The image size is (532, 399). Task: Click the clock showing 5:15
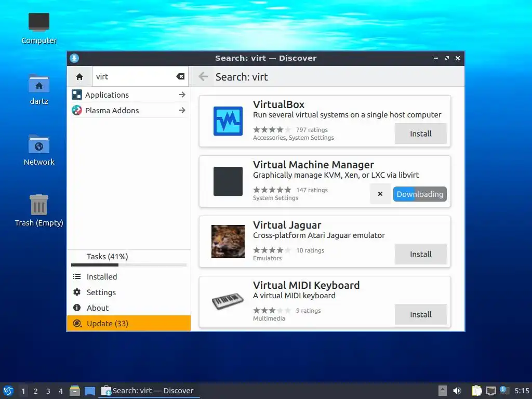(522, 391)
